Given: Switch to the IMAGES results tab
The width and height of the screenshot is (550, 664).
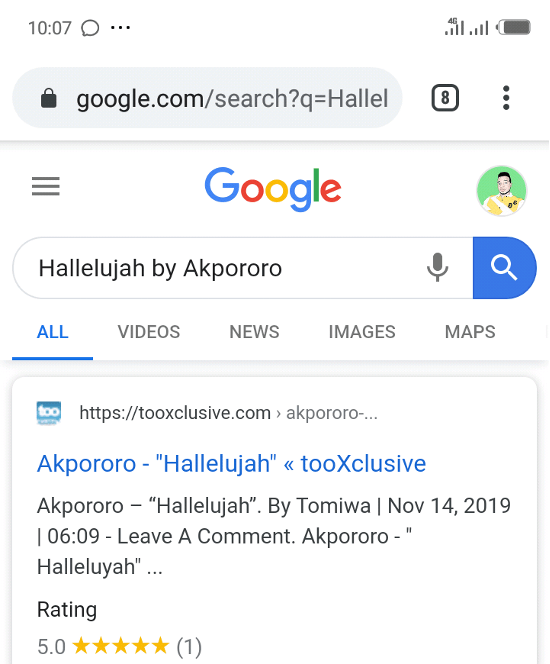Looking at the screenshot, I should (x=362, y=332).
